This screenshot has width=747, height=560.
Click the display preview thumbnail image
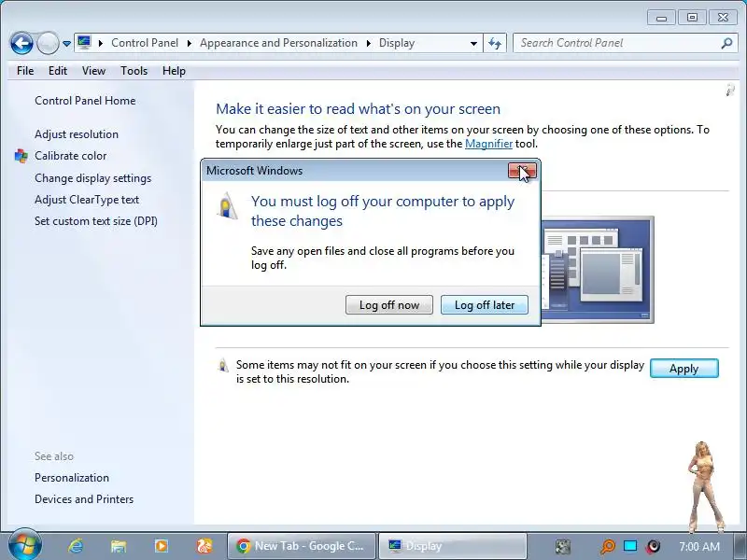pos(598,270)
